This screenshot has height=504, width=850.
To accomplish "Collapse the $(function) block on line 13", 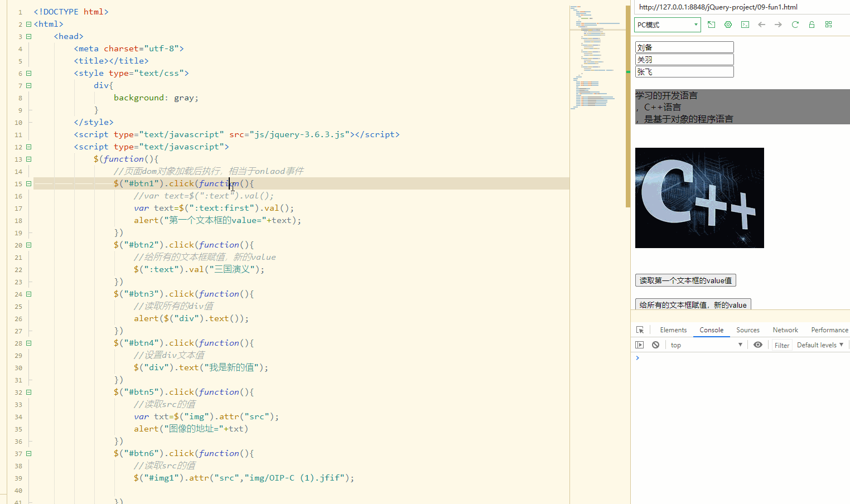I will tap(29, 159).
